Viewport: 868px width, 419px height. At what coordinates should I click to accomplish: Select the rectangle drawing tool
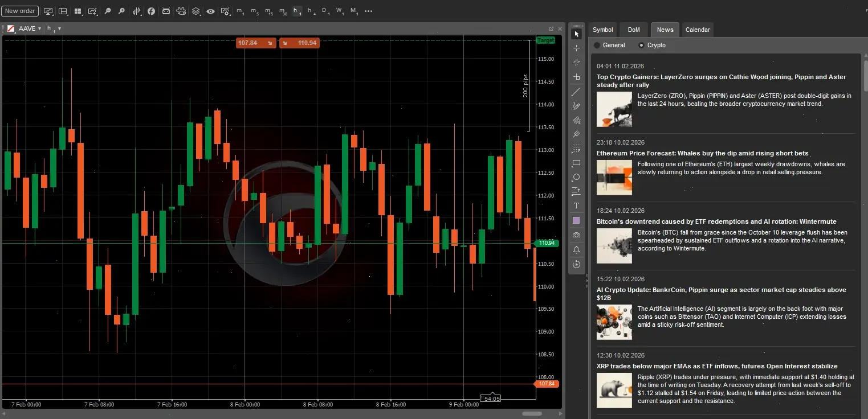click(576, 163)
